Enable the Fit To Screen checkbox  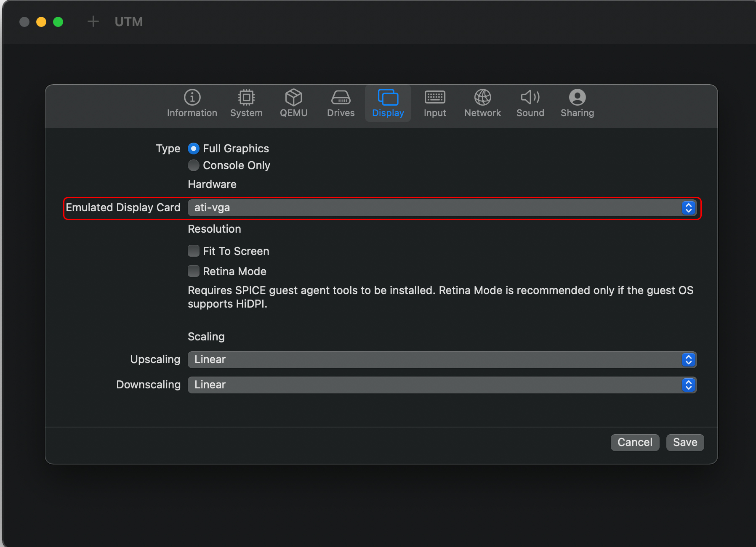coord(194,251)
